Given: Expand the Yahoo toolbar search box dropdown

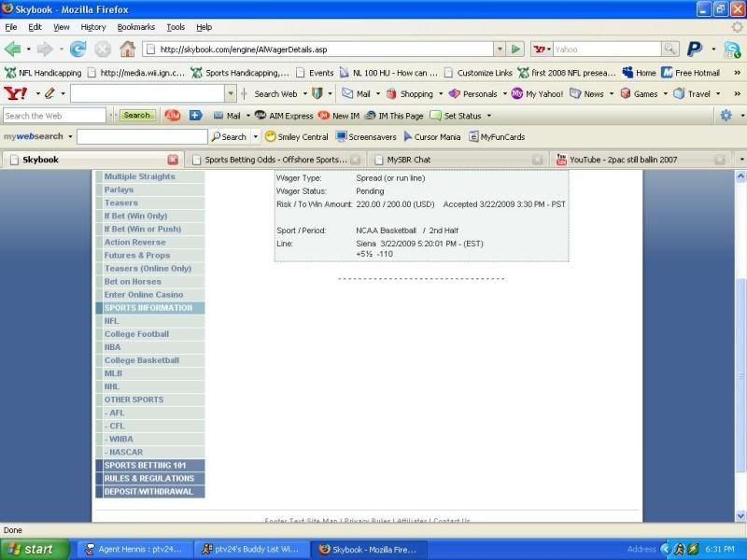Looking at the screenshot, I should [231, 93].
